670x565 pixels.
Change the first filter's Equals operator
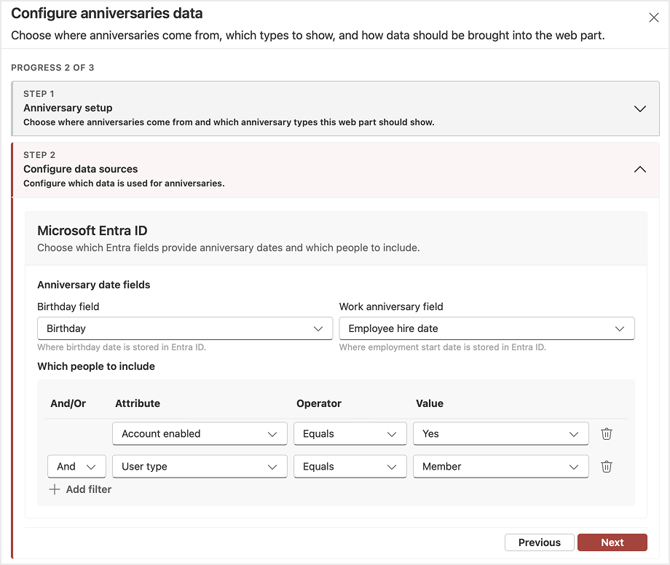pos(349,434)
